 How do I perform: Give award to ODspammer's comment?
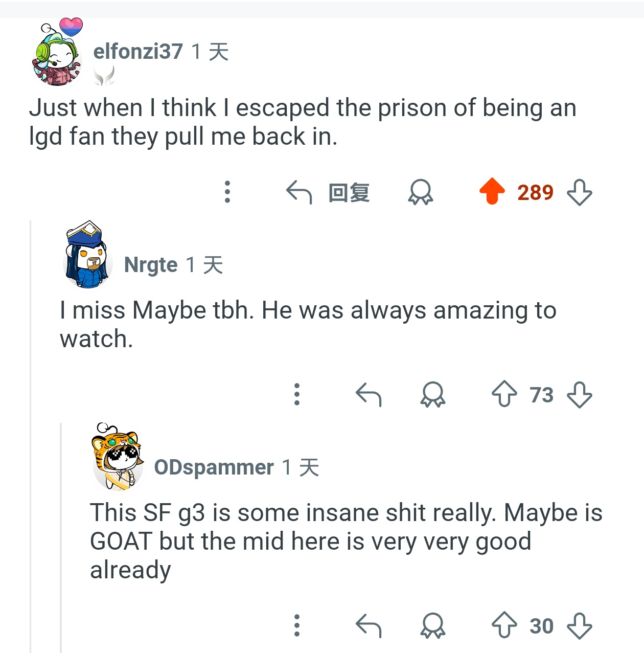pos(432,625)
